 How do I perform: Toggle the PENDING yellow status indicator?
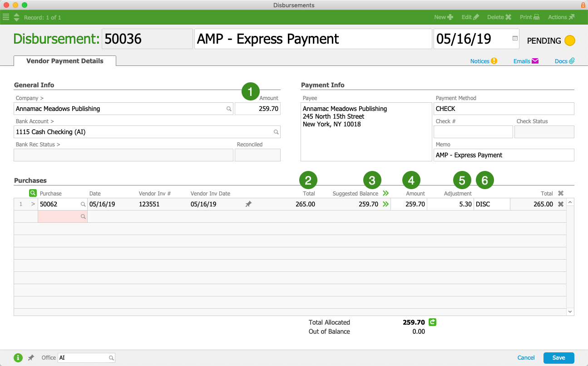[x=569, y=40]
